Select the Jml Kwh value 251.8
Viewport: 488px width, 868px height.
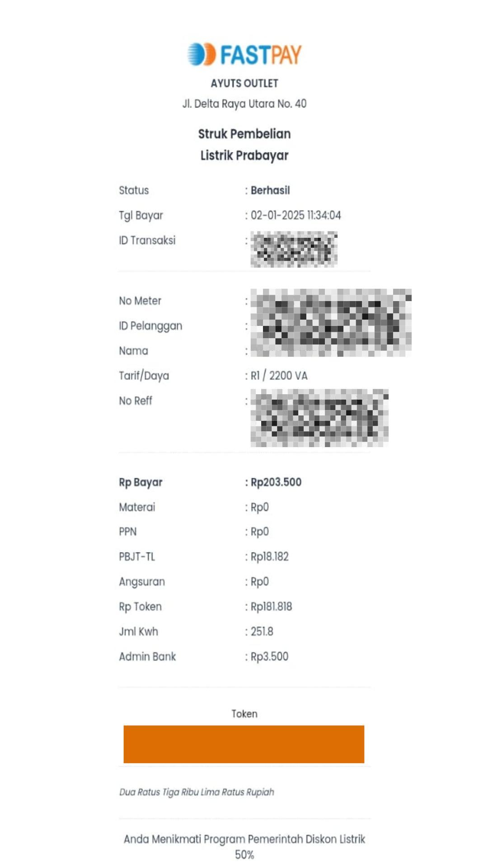(x=262, y=632)
